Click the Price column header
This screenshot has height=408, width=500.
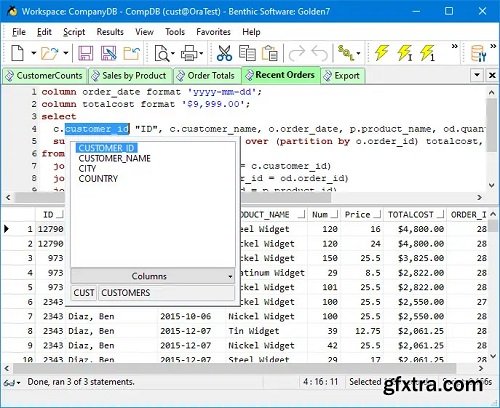(x=362, y=215)
